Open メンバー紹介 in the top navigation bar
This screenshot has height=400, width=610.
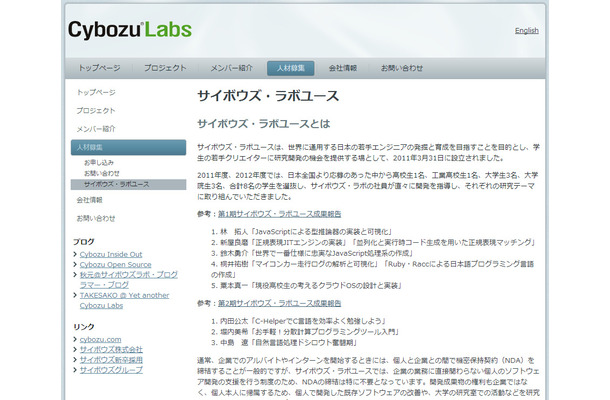point(231,68)
